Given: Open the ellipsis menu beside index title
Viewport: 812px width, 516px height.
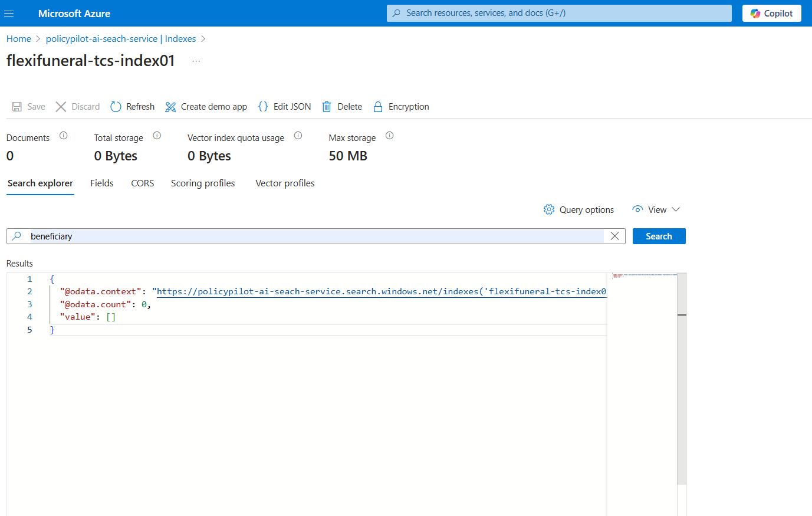Looking at the screenshot, I should (x=196, y=61).
